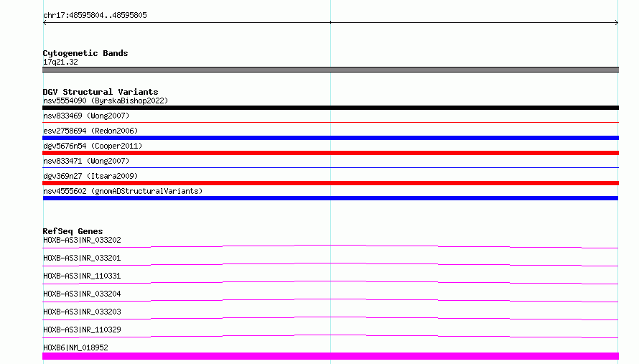639x364 pixels.
Task: Click the red dgv369n27 variant bar
Action: point(330,183)
